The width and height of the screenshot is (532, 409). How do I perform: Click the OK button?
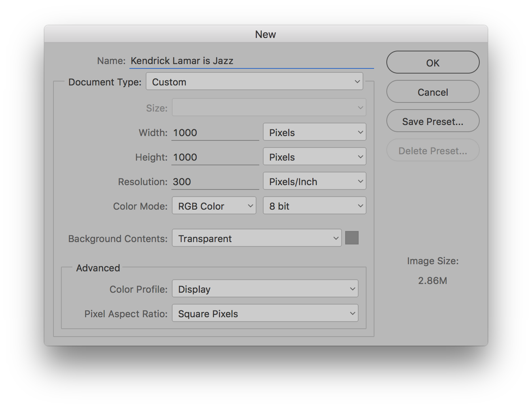pyautogui.click(x=433, y=62)
